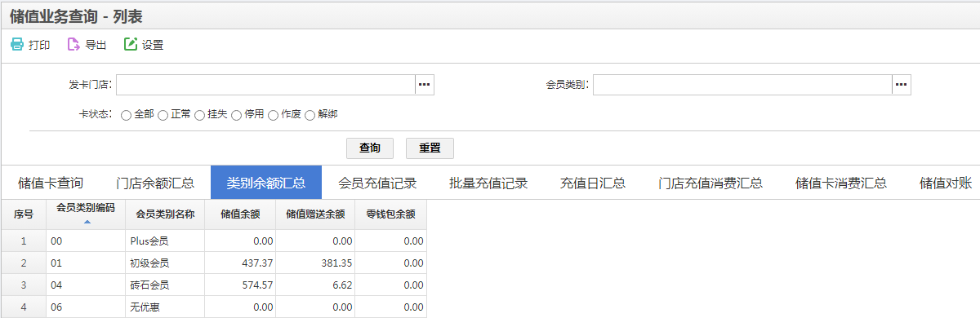Viewport: 980px width, 318px height.
Task: Choose the 挂失 radio option
Action: [x=199, y=115]
